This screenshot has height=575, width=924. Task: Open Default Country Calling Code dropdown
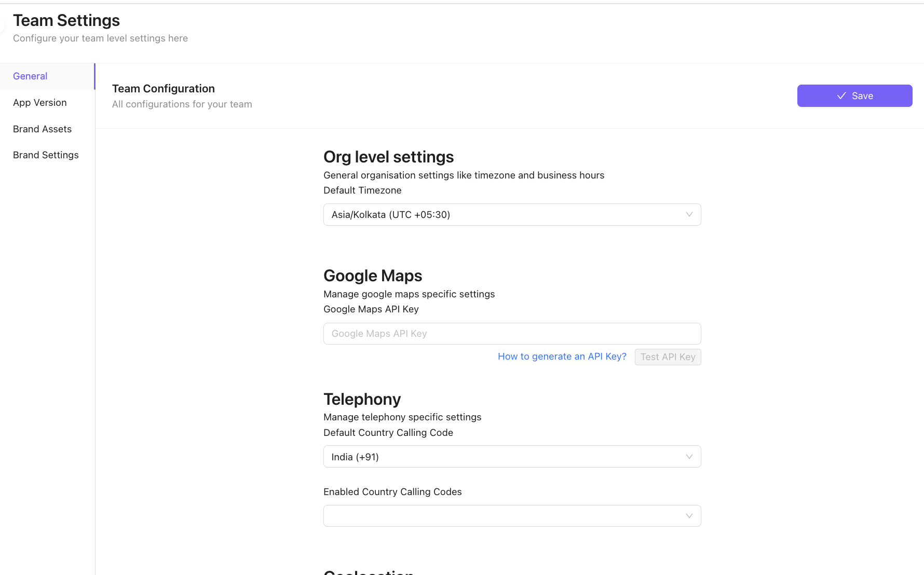tap(512, 457)
